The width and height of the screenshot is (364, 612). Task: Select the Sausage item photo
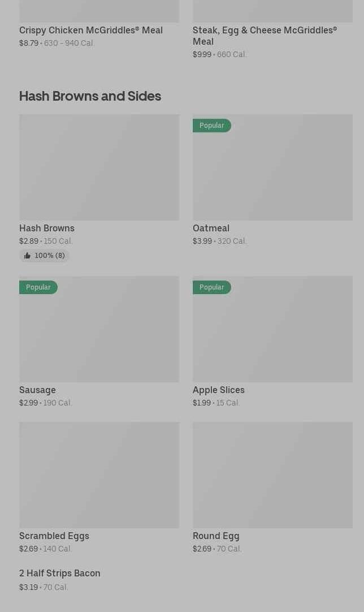pyautogui.click(x=99, y=329)
